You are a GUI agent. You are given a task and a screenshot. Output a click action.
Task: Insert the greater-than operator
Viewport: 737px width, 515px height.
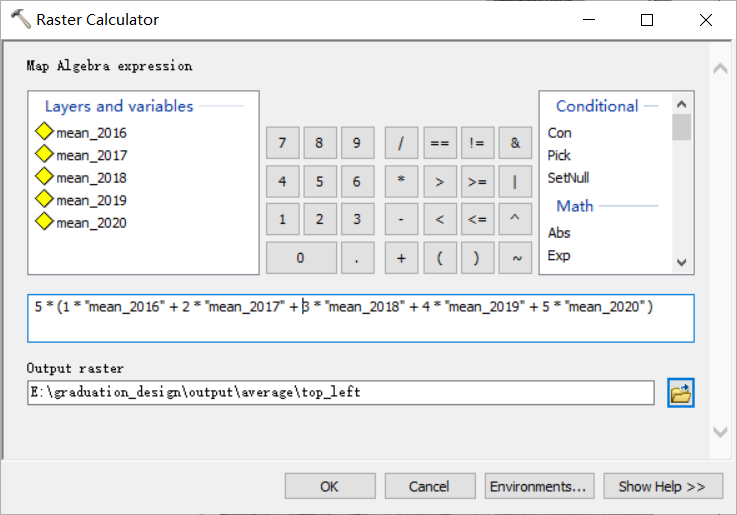(439, 181)
